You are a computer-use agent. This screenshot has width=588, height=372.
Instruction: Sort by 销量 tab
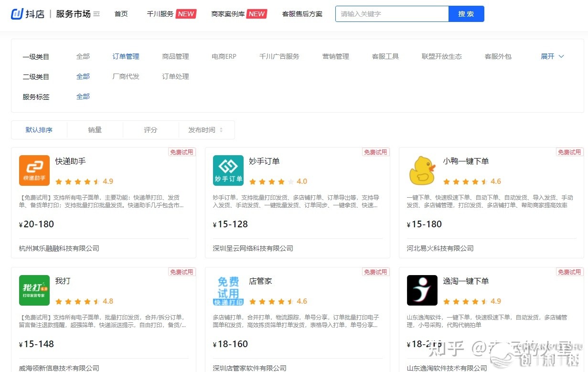coord(95,130)
